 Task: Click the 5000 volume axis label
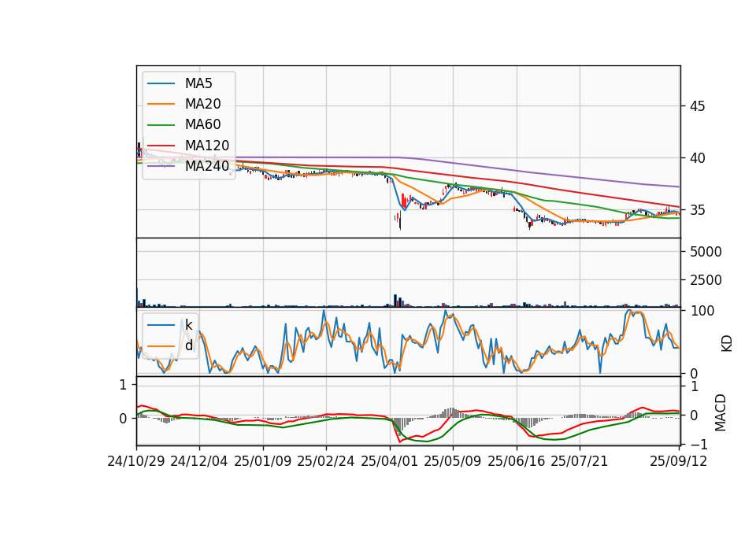click(706, 252)
